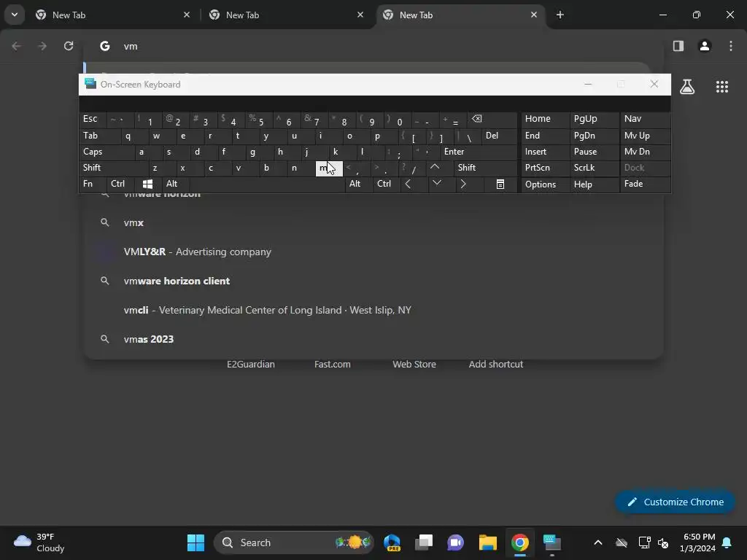Switch to the second New Tab
Image resolution: width=747 pixels, height=560 pixels.
286,15
